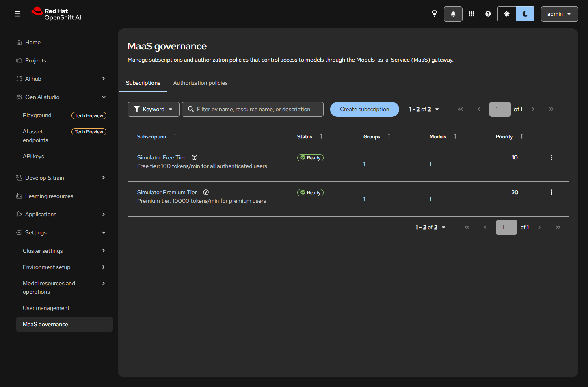The height and width of the screenshot is (387, 588).
Task: Click priority value 20
Action: pos(514,192)
